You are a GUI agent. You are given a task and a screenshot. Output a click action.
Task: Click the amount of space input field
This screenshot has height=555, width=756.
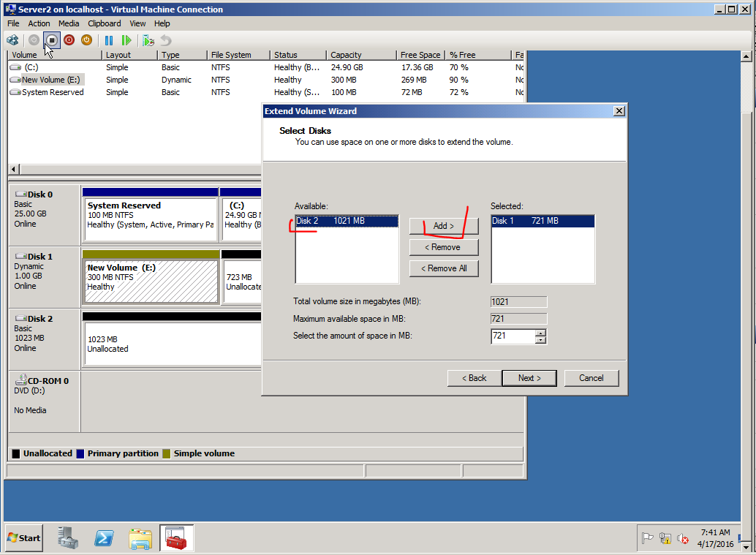513,336
